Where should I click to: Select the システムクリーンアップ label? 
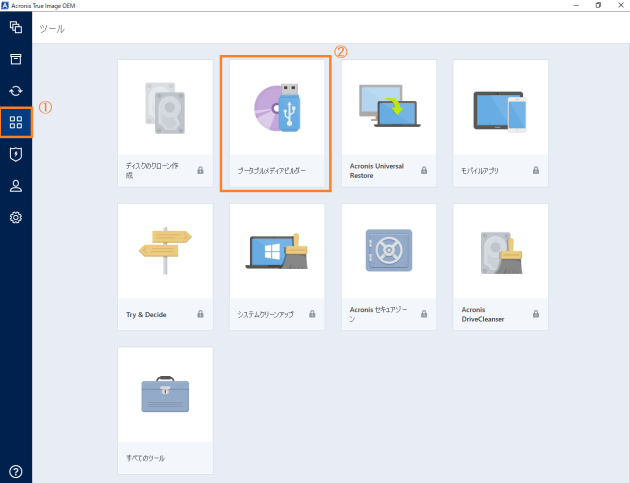tap(265, 315)
